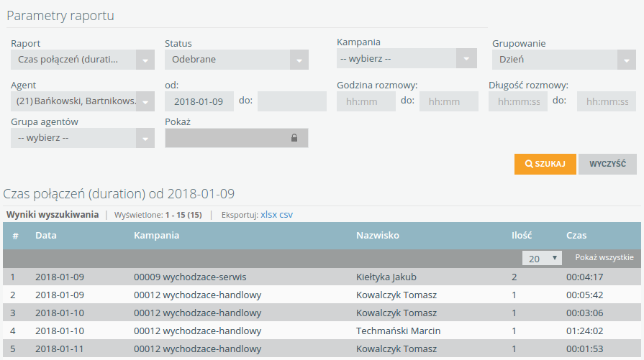Click date 2018-01-09 in row 2

(60, 295)
